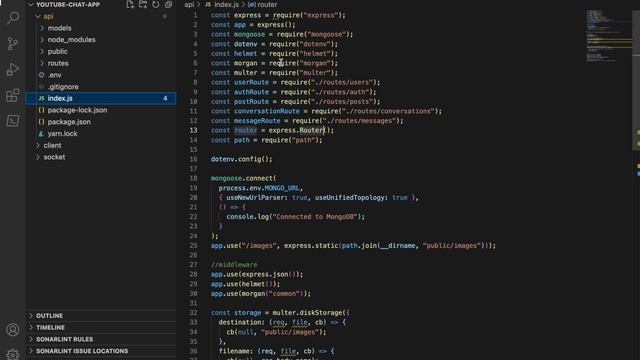Expand the socket folder
The image size is (640, 360).
(x=38, y=157)
